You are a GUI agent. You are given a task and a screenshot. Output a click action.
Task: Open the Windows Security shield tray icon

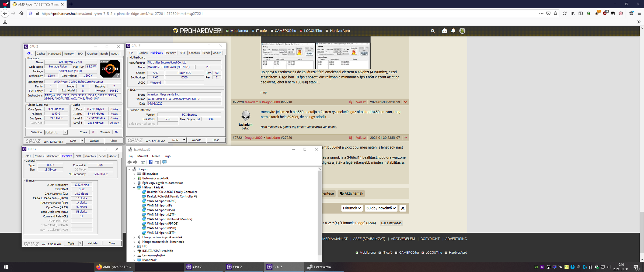(x=597, y=267)
